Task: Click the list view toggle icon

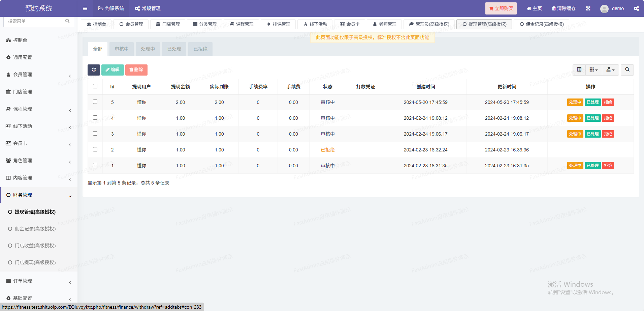Action: (579, 70)
